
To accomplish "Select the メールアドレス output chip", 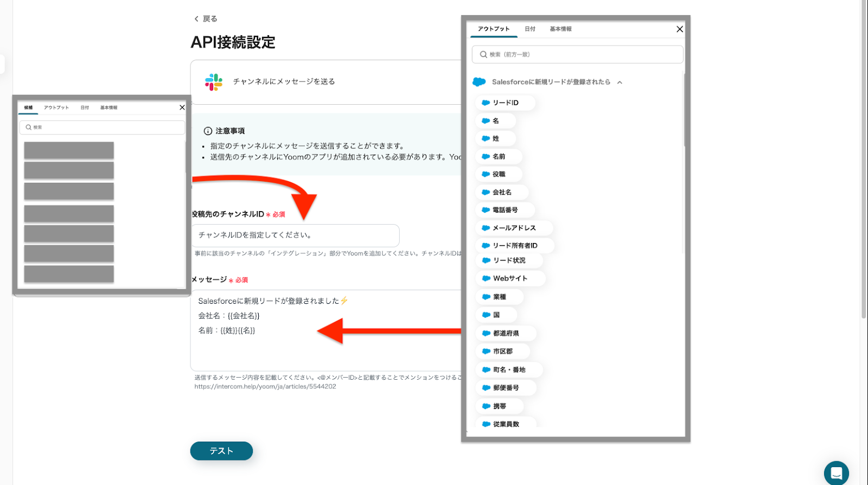I will click(514, 228).
